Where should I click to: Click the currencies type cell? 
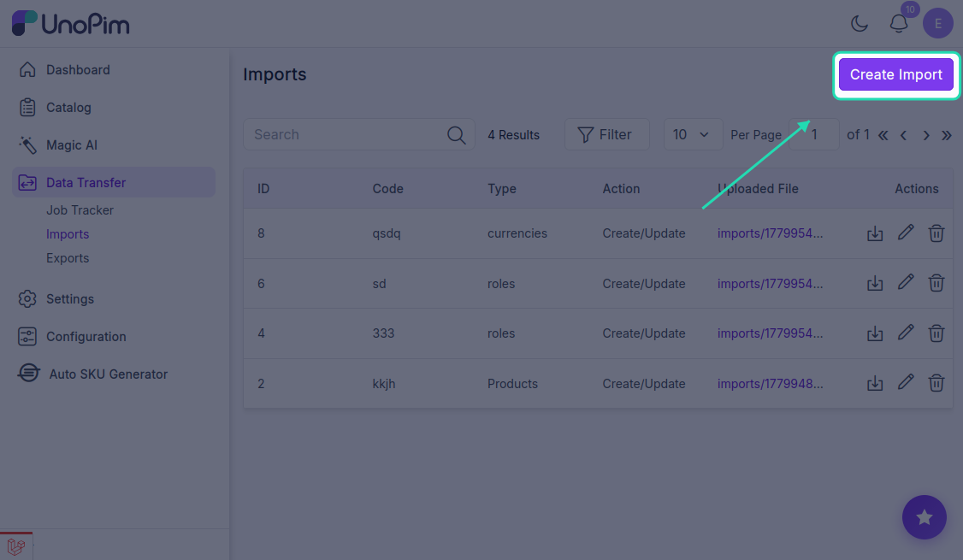517,233
